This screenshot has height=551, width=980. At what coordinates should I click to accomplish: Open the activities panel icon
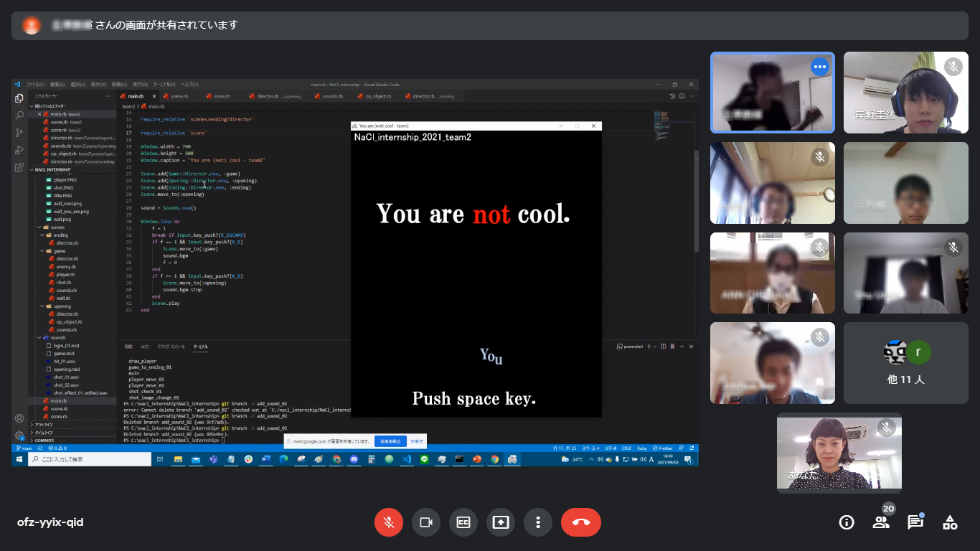click(x=950, y=522)
